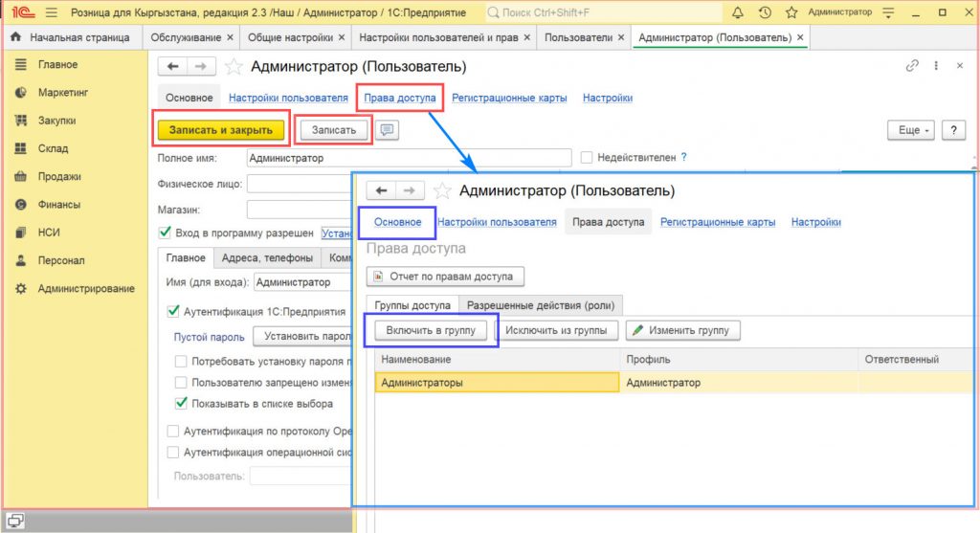Screen dimensions: 980x533
Task: Click the Полное имя input field
Action: [x=409, y=158]
